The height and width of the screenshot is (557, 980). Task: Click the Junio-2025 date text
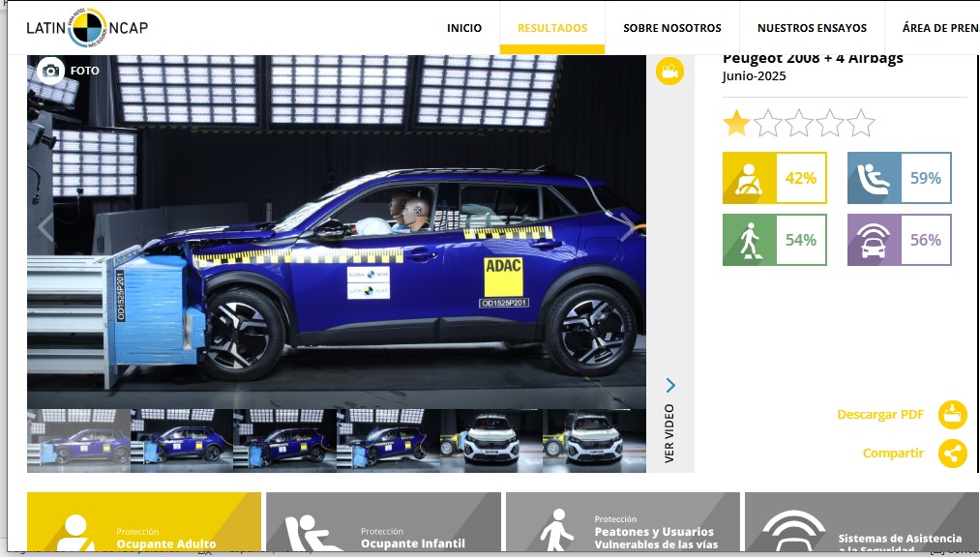coord(754,76)
